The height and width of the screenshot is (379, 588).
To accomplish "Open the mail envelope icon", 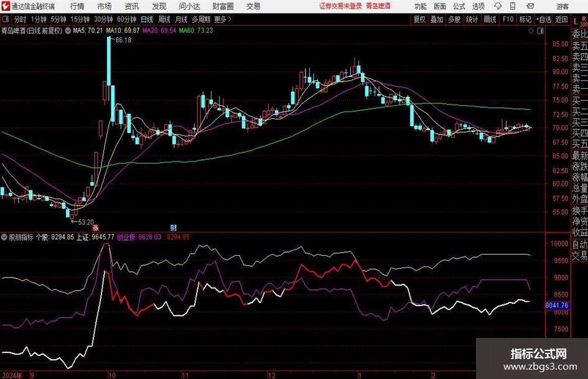I will click(x=530, y=6).
